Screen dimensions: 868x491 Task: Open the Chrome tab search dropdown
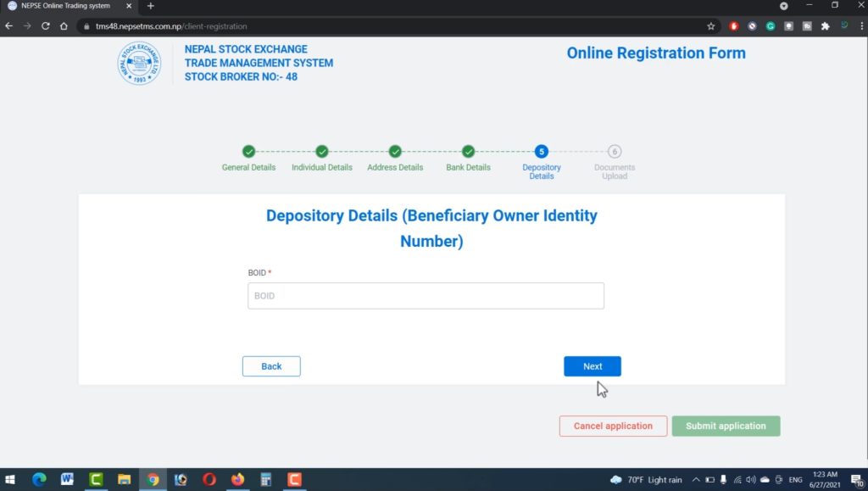784,6
